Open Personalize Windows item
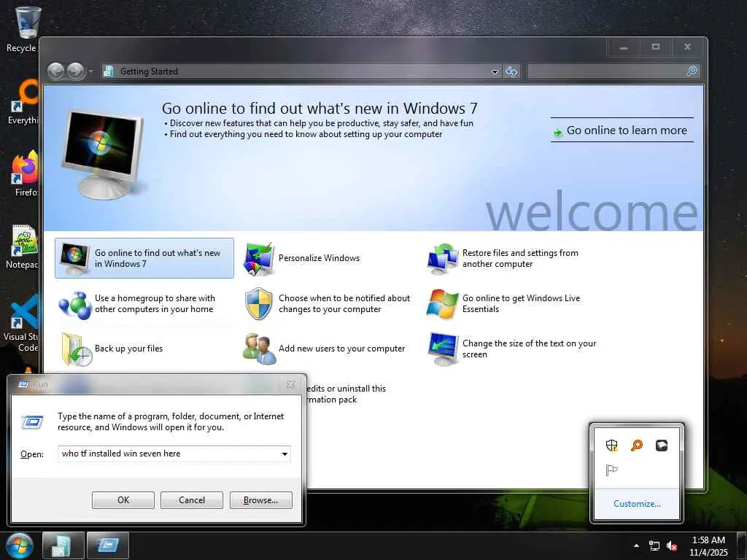The image size is (747, 560). click(x=303, y=258)
